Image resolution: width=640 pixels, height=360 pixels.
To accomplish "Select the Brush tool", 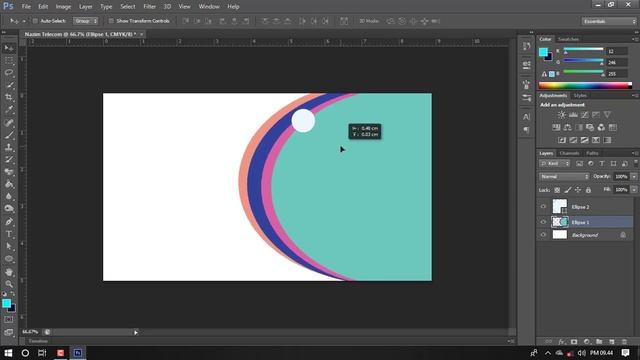I will 9,135.
